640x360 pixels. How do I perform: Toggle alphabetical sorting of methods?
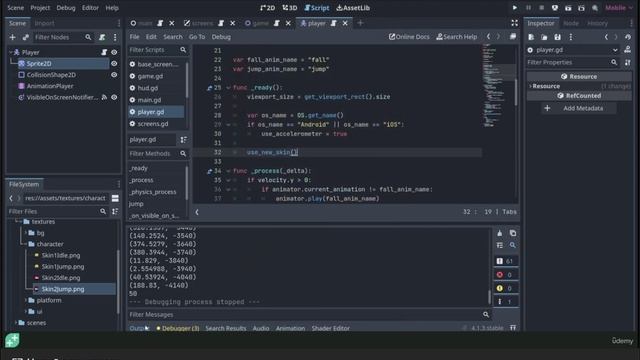tap(184, 140)
